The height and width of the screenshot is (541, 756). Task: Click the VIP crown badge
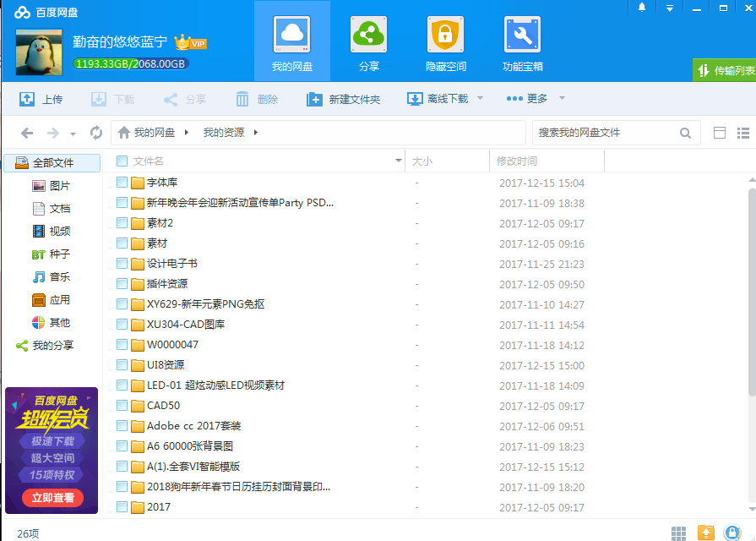pyautogui.click(x=190, y=42)
